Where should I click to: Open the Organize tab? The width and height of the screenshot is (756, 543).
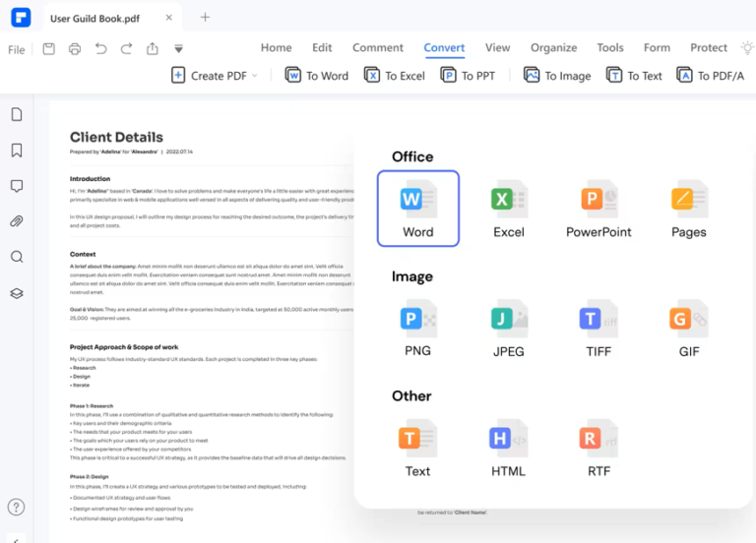click(x=554, y=47)
